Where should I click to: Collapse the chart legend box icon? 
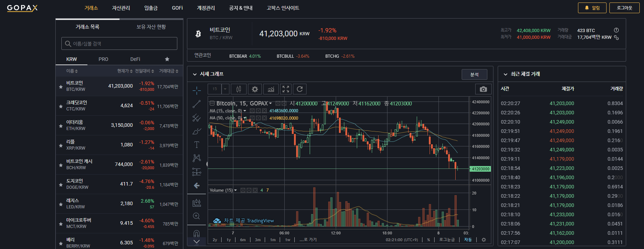212,103
